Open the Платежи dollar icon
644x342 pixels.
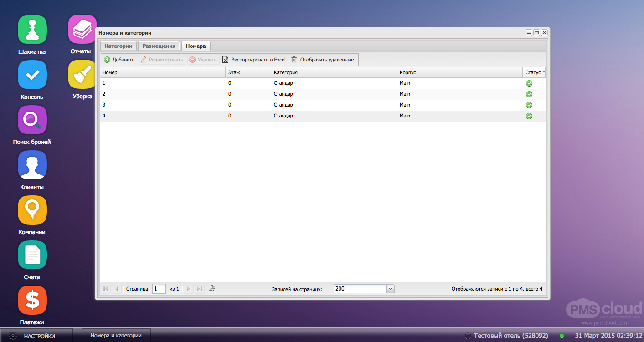tap(32, 300)
